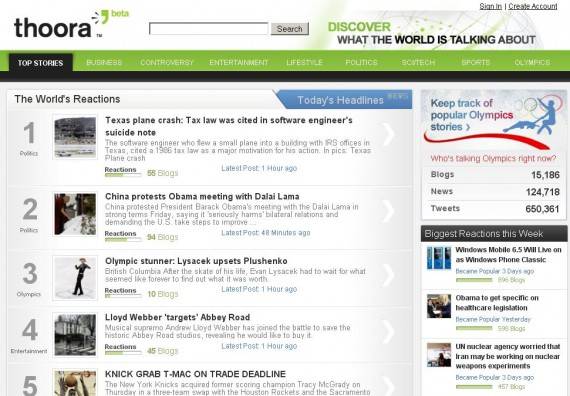Open the Windows Mobile 6.5 thumbnail
The width and height of the screenshot is (570, 396).
pos(439,258)
